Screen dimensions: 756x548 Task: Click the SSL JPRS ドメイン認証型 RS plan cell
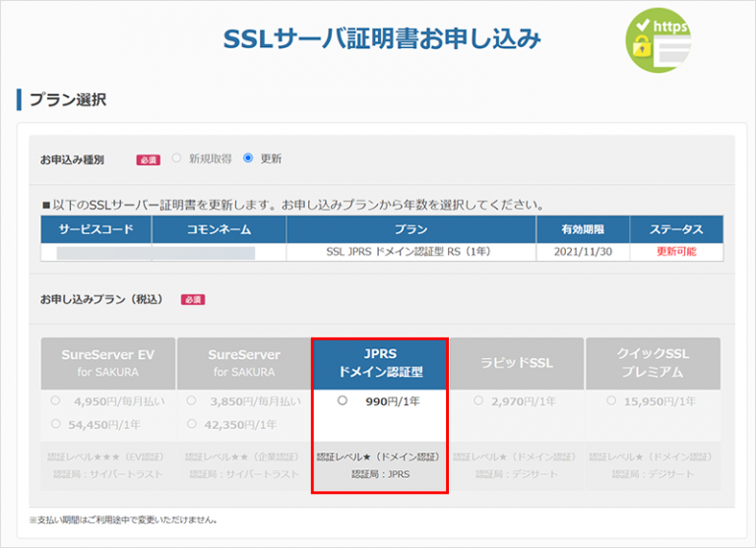point(411,252)
